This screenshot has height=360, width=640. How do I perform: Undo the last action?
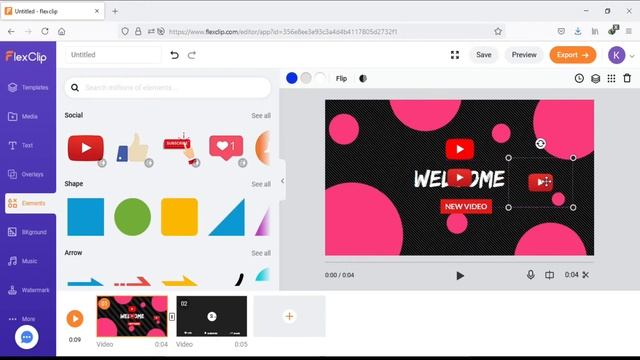175,55
